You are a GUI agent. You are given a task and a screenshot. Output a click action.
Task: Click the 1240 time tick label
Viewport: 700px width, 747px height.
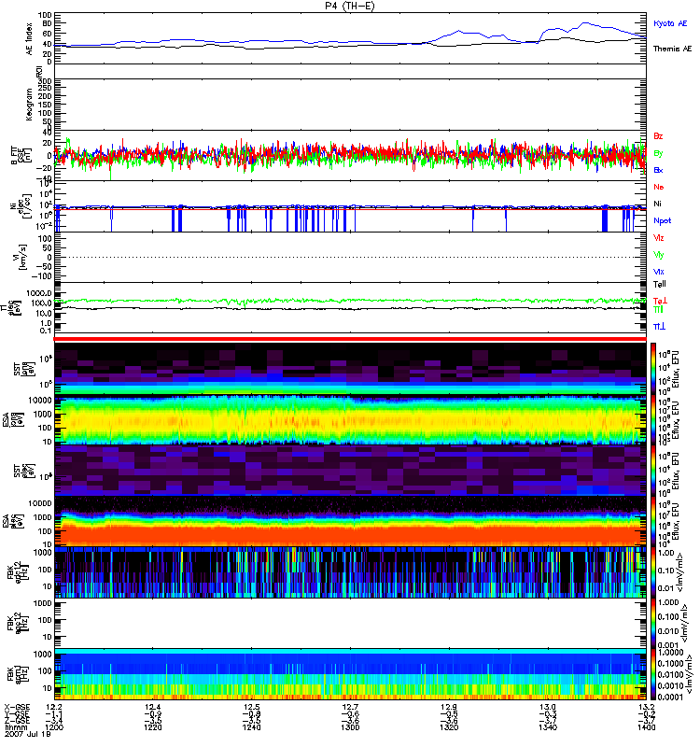pyautogui.click(x=251, y=727)
